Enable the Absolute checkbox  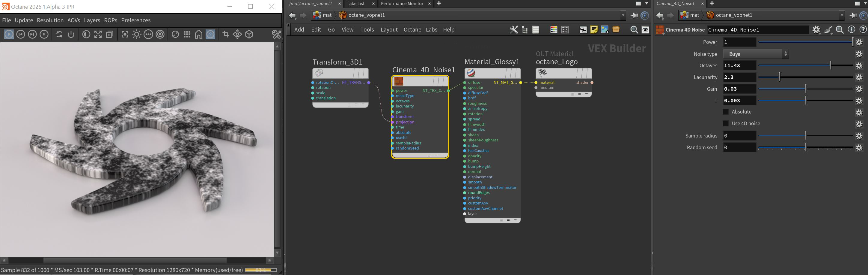726,112
